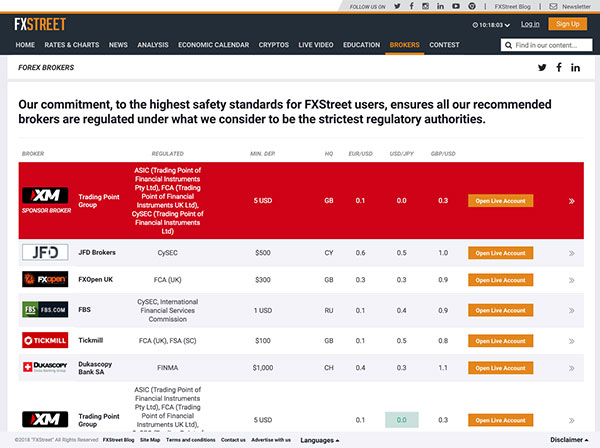Open Live Account in bottom XM row

pos(501,420)
